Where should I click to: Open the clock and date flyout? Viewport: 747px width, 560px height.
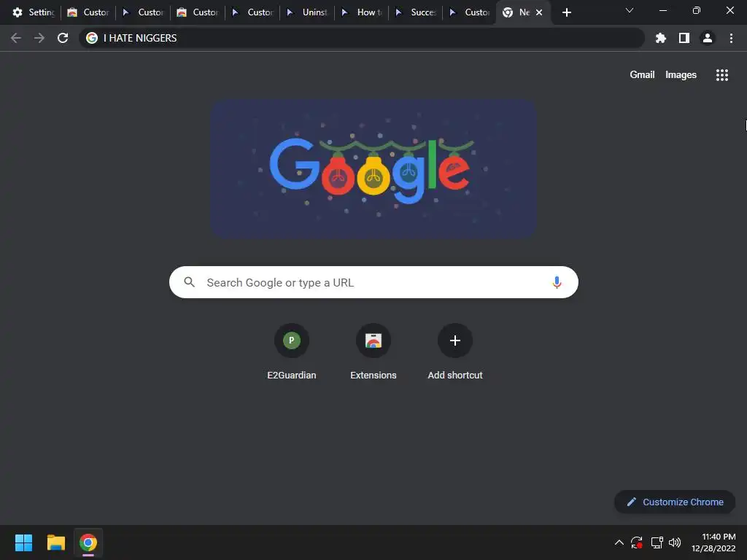tap(713, 542)
